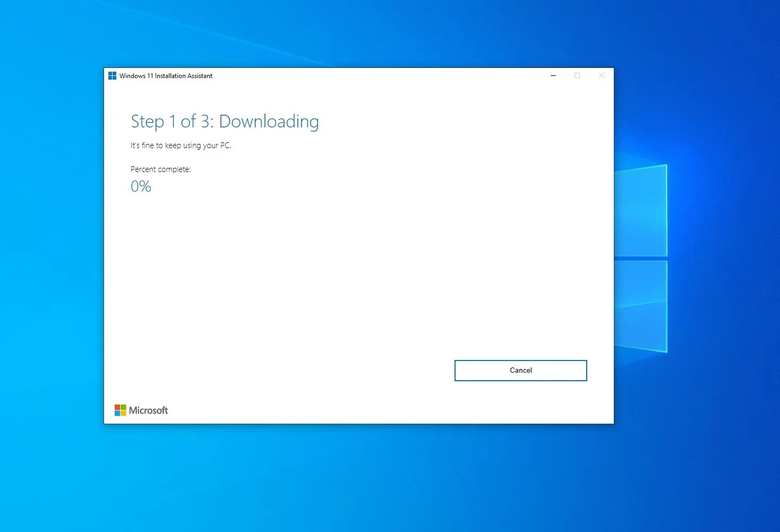Minimize the Installation Assistant window
This screenshot has width=780, height=532.
[553, 76]
